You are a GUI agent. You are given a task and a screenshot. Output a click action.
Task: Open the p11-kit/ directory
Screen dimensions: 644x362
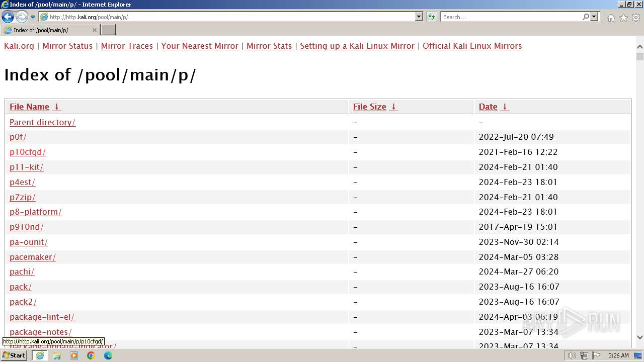point(27,167)
